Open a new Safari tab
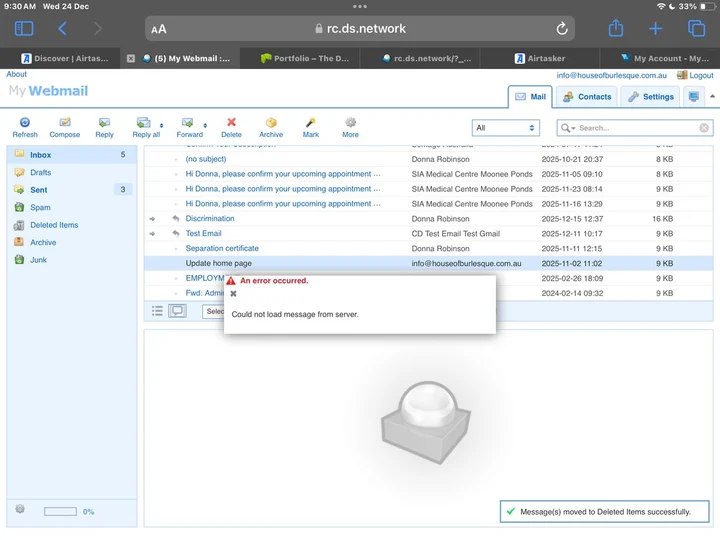The width and height of the screenshot is (720, 540). (655, 28)
